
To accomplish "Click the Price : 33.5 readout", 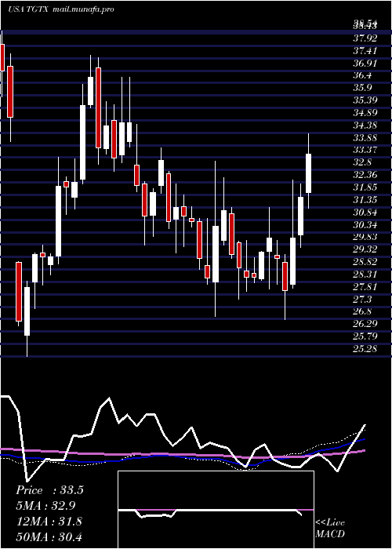I will tap(49, 490).
